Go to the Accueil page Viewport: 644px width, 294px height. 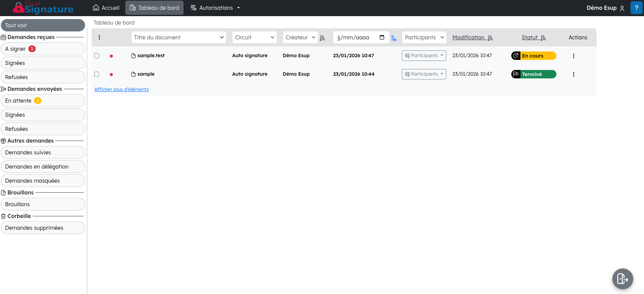[x=106, y=8]
